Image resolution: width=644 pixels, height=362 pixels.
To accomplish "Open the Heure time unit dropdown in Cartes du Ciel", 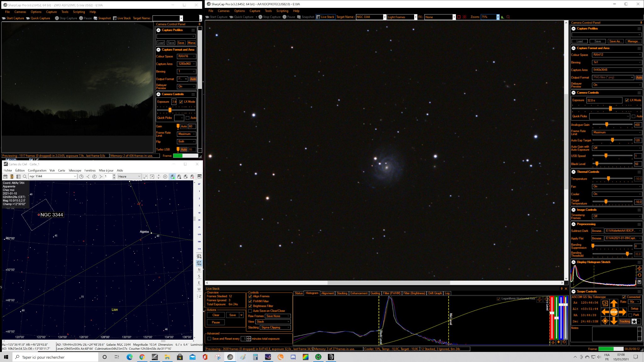I will (x=129, y=177).
